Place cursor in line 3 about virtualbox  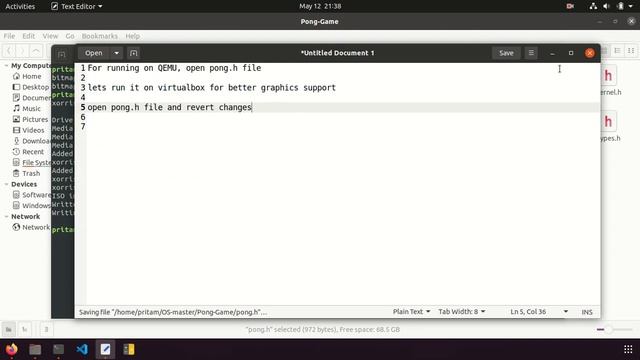[211, 88]
